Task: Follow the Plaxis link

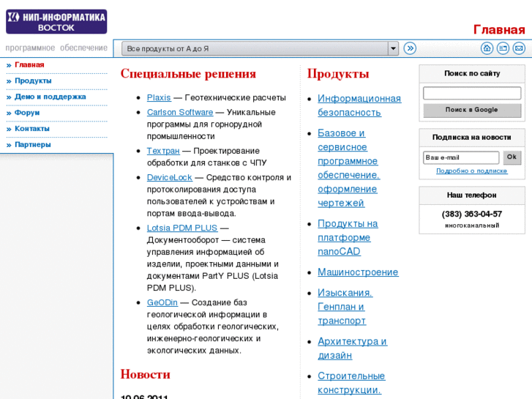Action: 159,98
